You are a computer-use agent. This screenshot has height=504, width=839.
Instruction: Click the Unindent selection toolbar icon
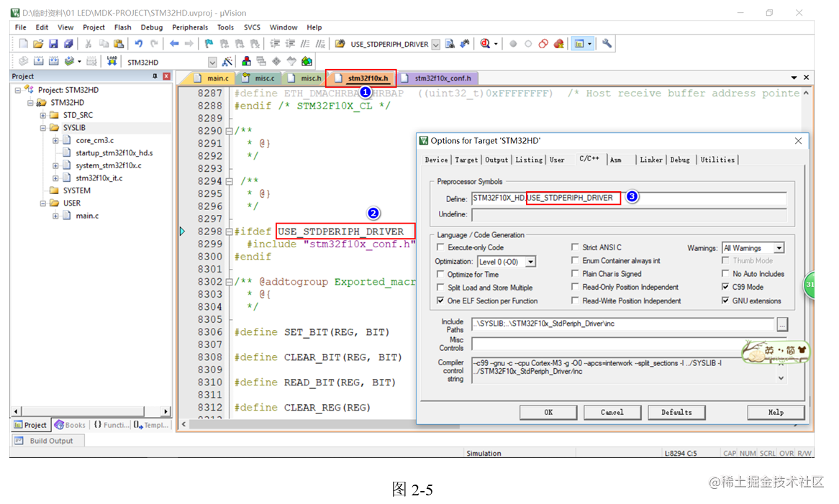pyautogui.click(x=290, y=44)
